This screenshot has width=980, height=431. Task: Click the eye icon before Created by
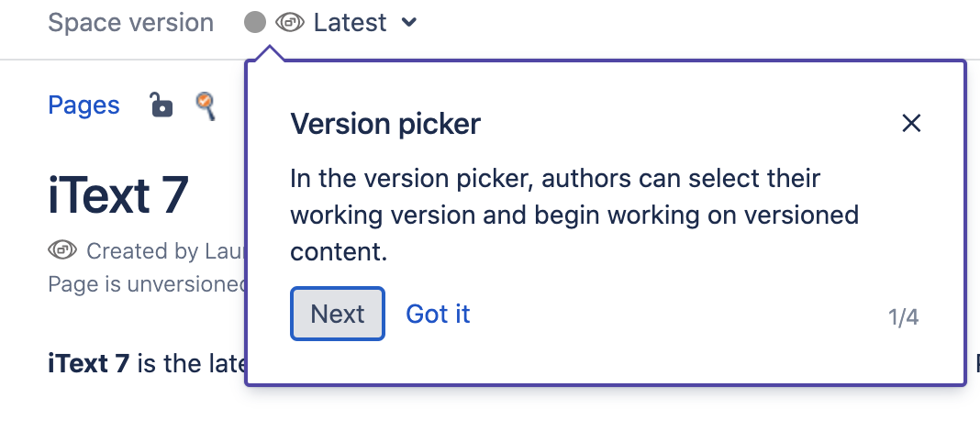point(62,250)
